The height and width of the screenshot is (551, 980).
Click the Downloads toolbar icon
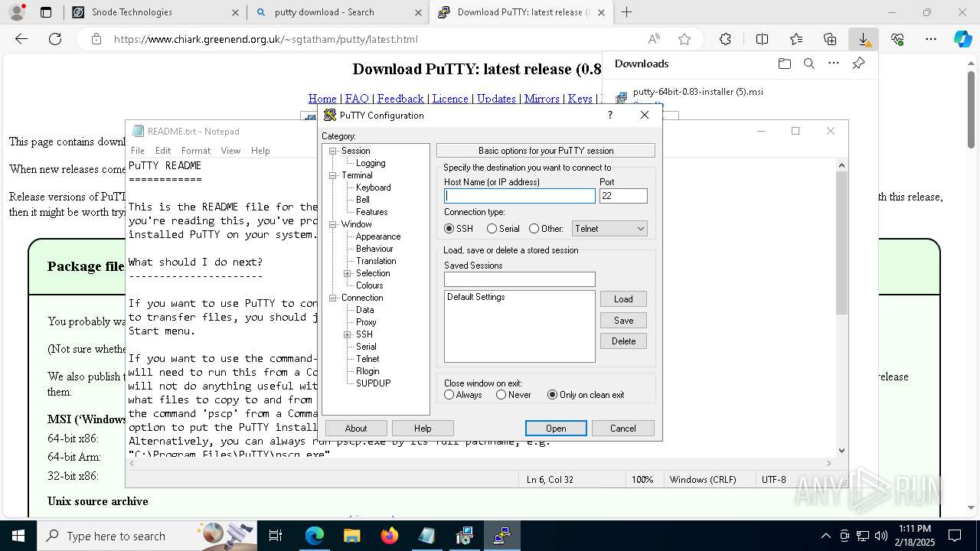(864, 39)
